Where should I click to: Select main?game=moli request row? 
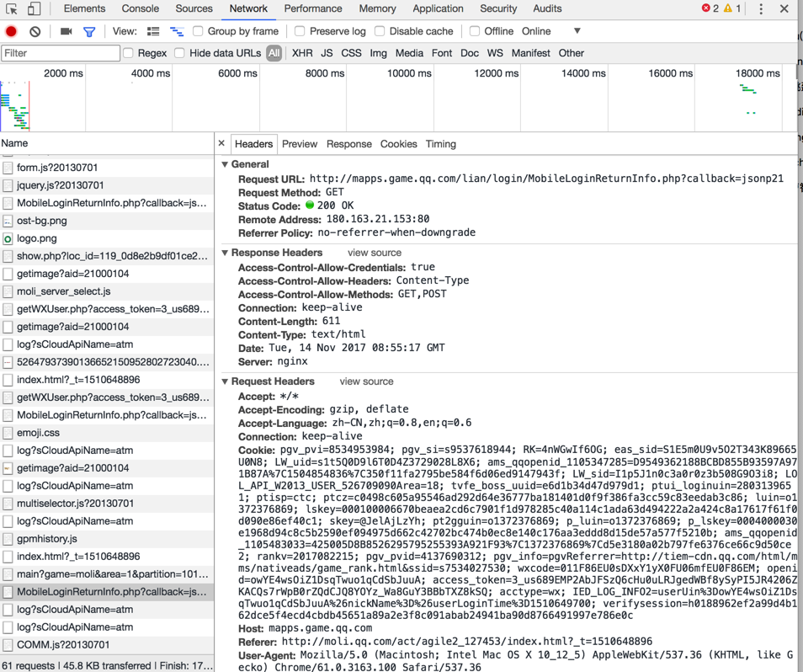pyautogui.click(x=107, y=574)
